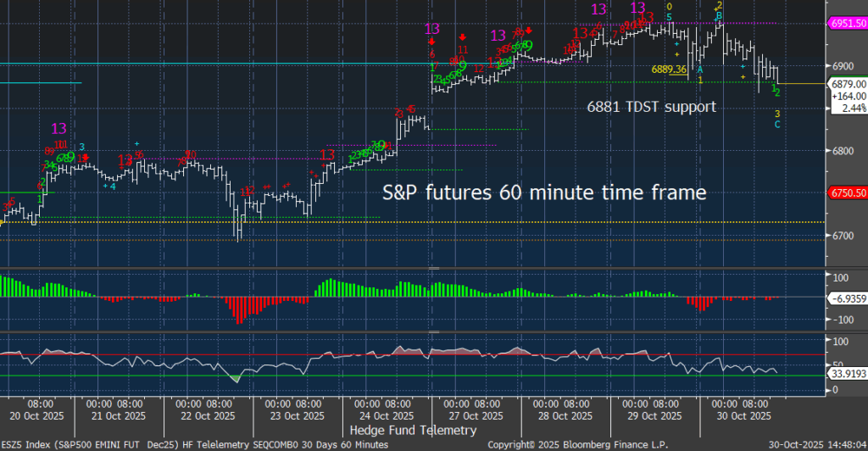The width and height of the screenshot is (868, 451).
Task: Click the Hedge Fund Telemetry label
Action: click(x=407, y=431)
